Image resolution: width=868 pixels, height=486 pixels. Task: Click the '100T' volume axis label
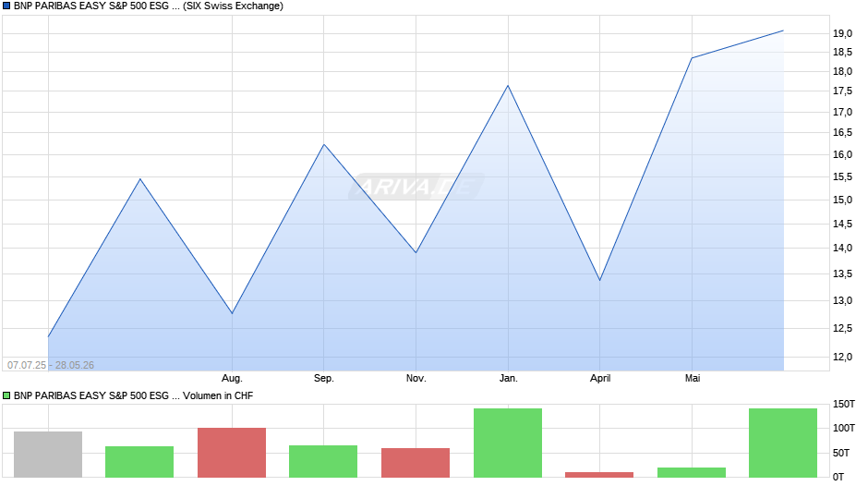(844, 429)
